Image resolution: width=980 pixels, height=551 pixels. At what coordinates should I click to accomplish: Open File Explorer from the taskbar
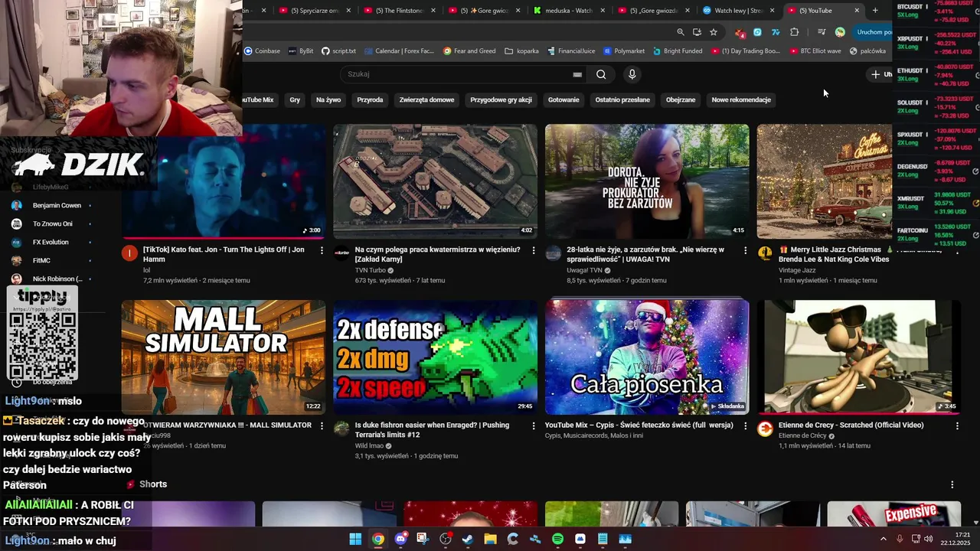click(x=490, y=539)
